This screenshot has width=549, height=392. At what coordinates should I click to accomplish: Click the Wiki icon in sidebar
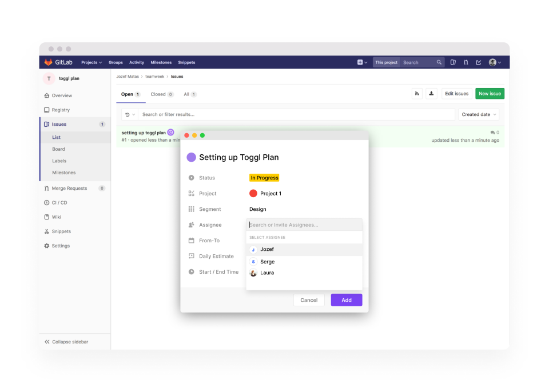[46, 217]
